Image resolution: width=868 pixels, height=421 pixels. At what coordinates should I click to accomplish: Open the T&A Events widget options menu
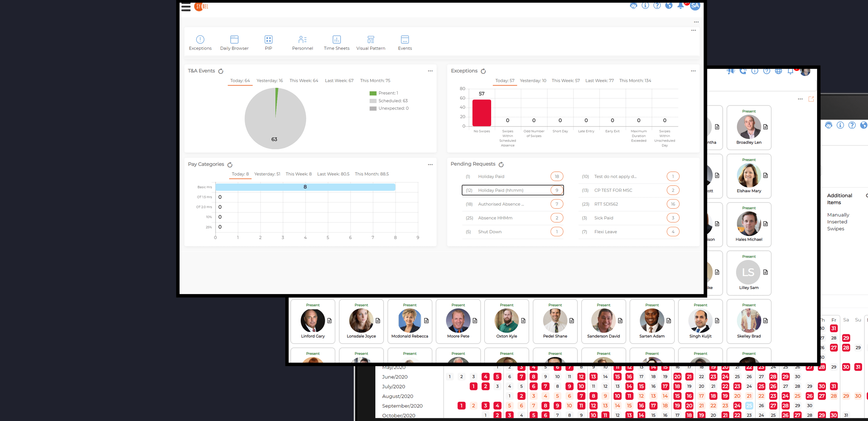click(430, 71)
